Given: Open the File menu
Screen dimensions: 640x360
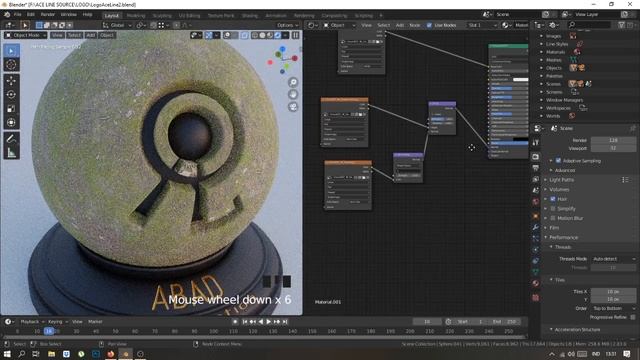Looking at the screenshot, I should click(x=17, y=15).
